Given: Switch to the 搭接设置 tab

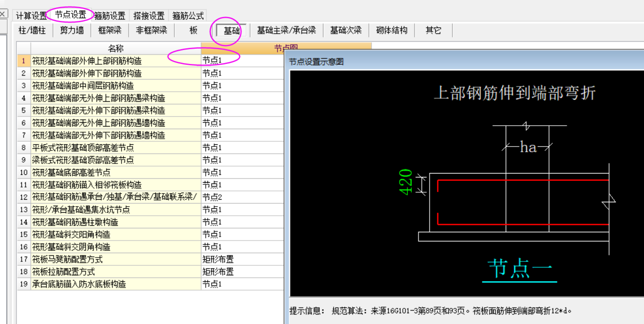Looking at the screenshot, I should coord(149,16).
